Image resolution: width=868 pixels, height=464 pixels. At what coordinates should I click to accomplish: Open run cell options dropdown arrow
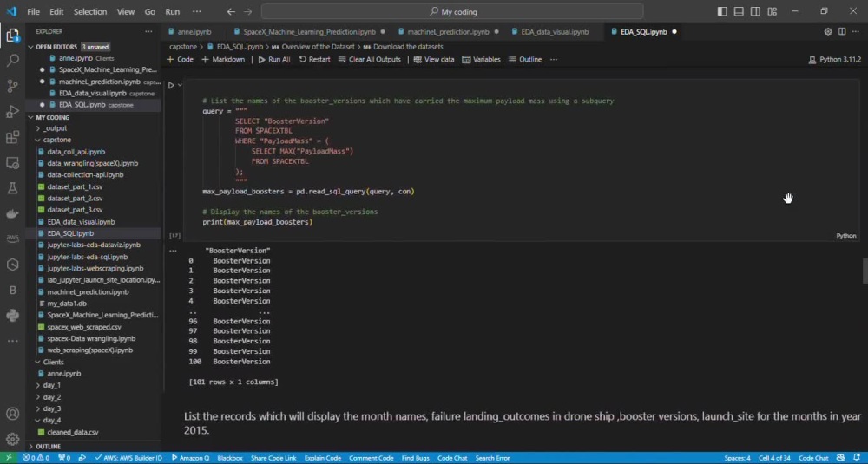point(180,85)
